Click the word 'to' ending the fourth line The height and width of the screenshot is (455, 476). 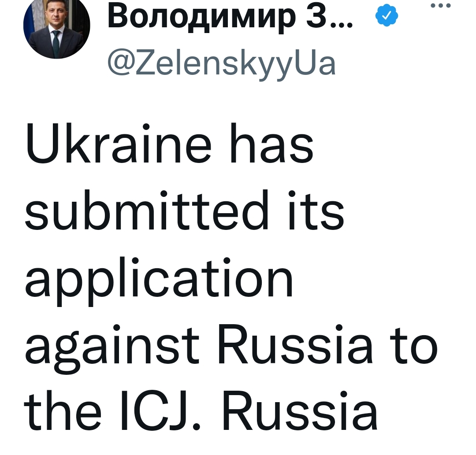pos(413,346)
